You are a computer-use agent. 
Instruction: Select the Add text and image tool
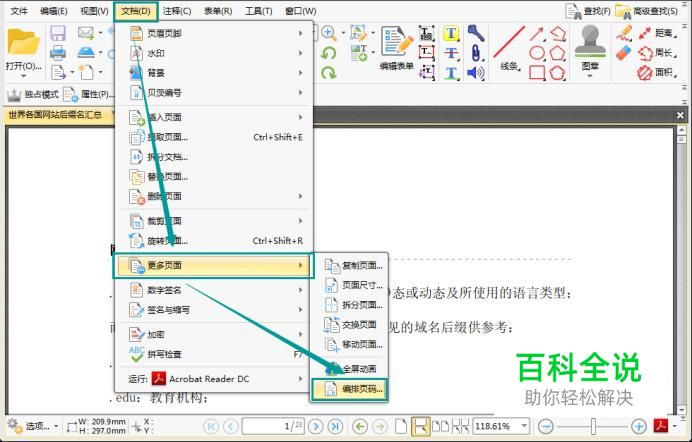point(359,53)
